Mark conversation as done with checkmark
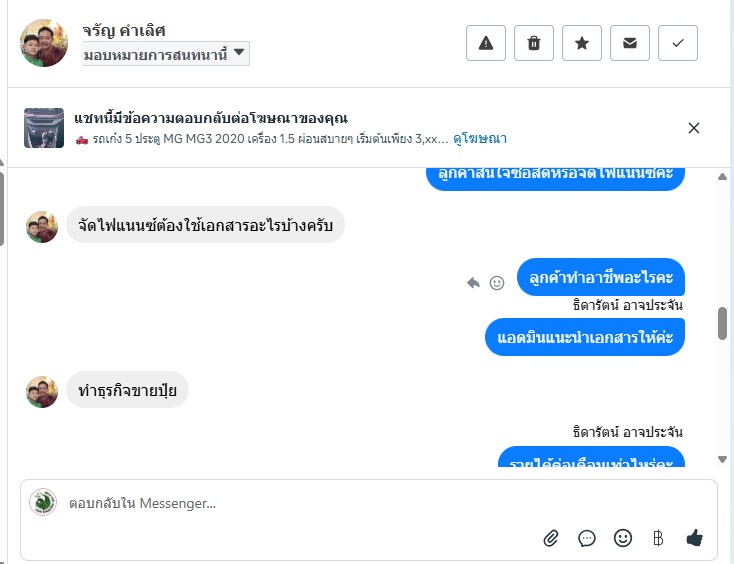Viewport: 734px width, 564px height. point(678,43)
